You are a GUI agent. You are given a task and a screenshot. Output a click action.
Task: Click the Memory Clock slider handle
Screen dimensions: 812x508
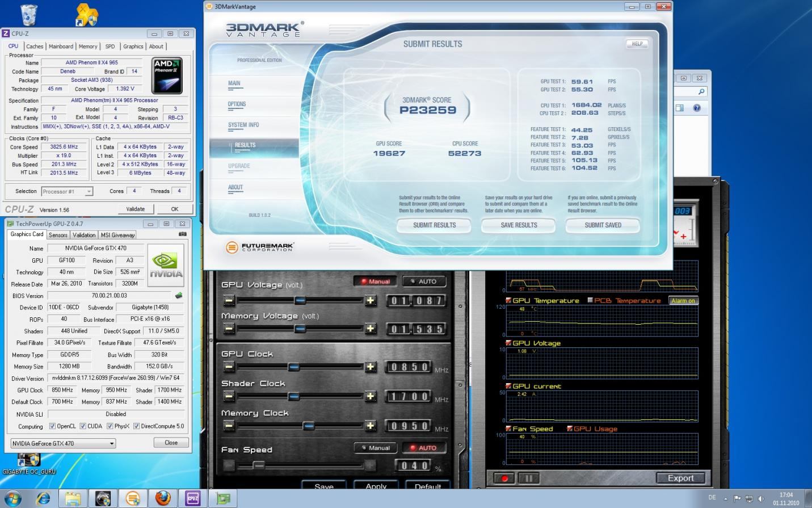309,426
